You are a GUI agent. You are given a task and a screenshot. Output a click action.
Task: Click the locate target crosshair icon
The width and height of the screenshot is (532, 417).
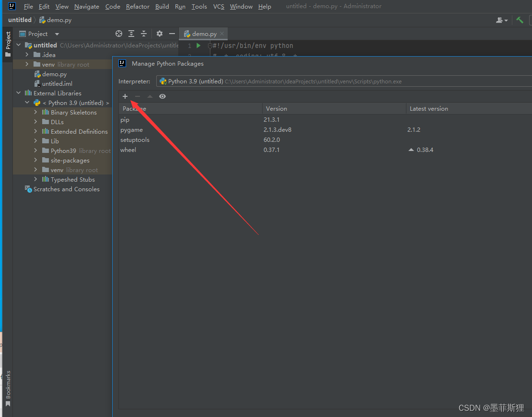[119, 34]
